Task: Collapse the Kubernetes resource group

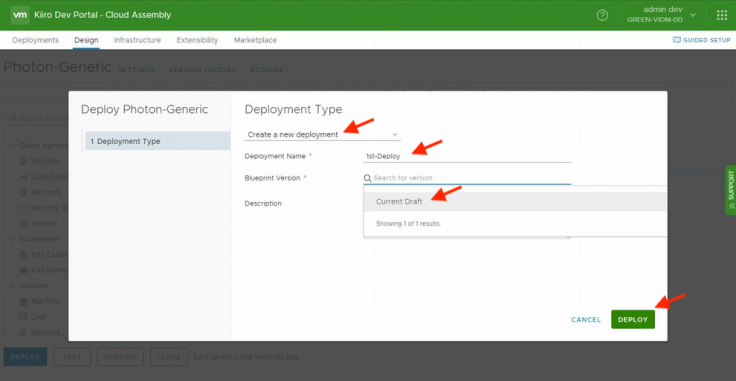Action: [x=12, y=239]
